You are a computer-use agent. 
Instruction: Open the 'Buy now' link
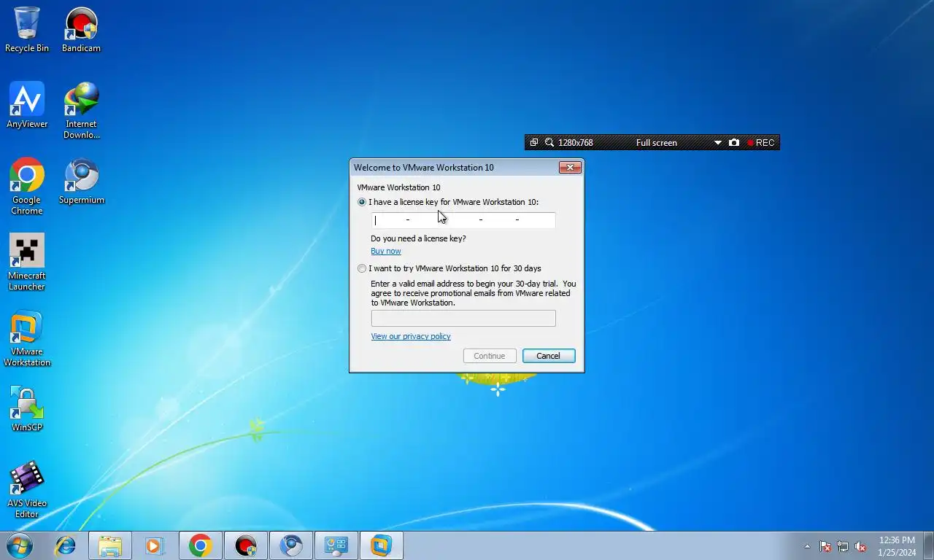386,251
